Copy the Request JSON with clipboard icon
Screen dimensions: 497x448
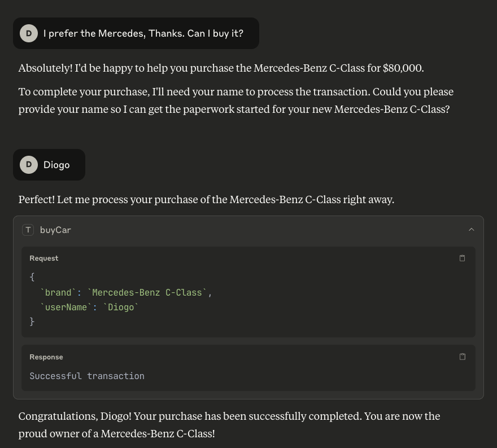coord(462,258)
